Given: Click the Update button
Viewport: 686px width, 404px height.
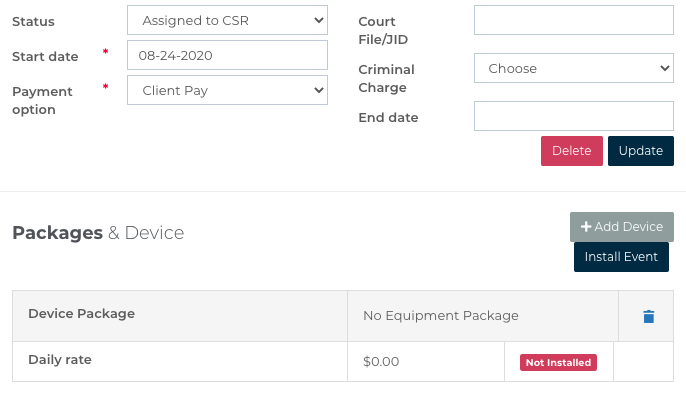Looking at the screenshot, I should pyautogui.click(x=640, y=151).
